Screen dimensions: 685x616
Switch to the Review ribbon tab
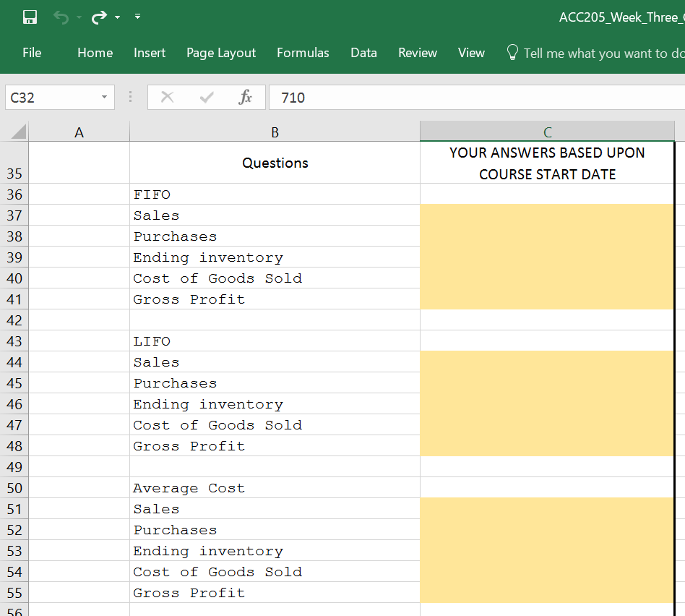coord(417,52)
